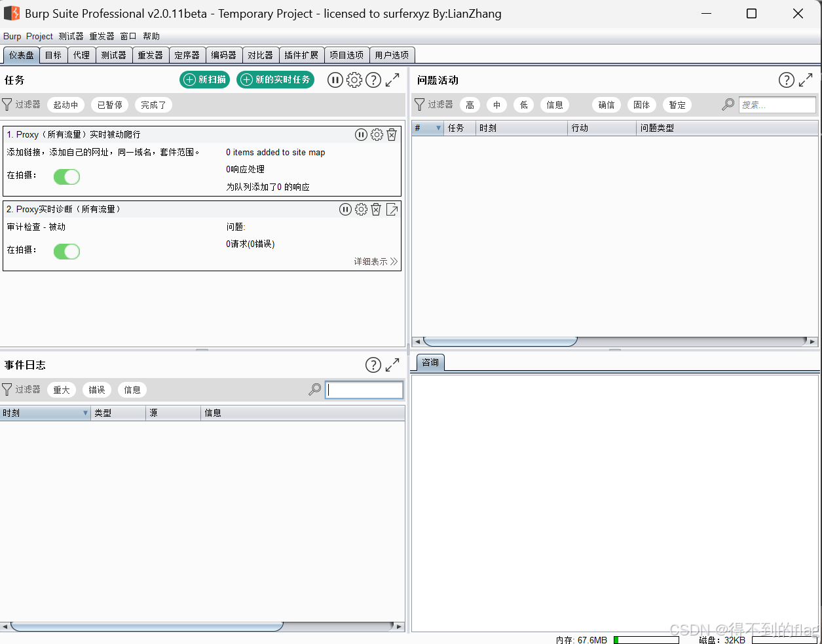Image resolution: width=822 pixels, height=644 pixels.
Task: Switch to the 目标 tab
Action: click(x=54, y=55)
